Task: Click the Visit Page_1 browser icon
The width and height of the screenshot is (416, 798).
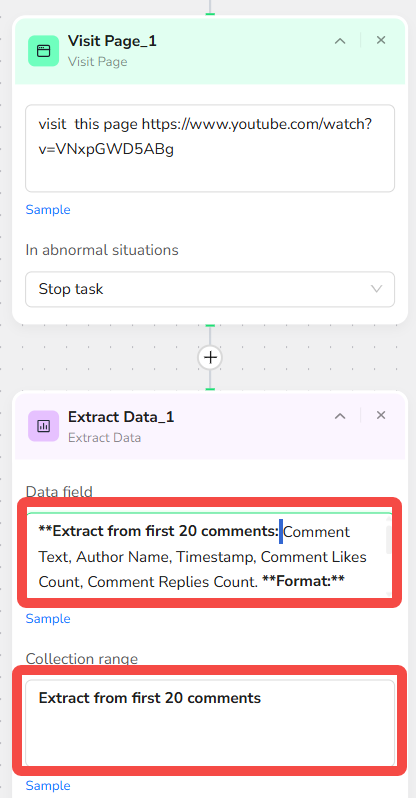Action: (43, 50)
